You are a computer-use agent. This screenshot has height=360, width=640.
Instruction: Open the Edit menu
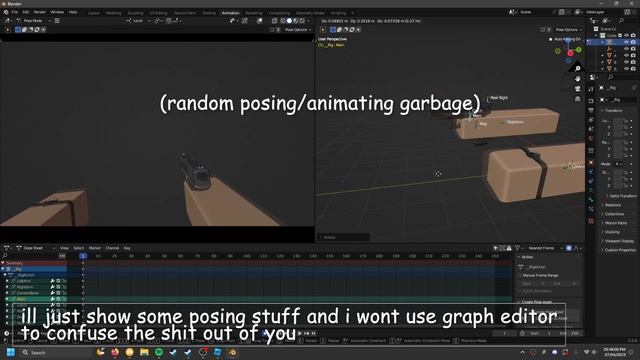[x=26, y=12]
